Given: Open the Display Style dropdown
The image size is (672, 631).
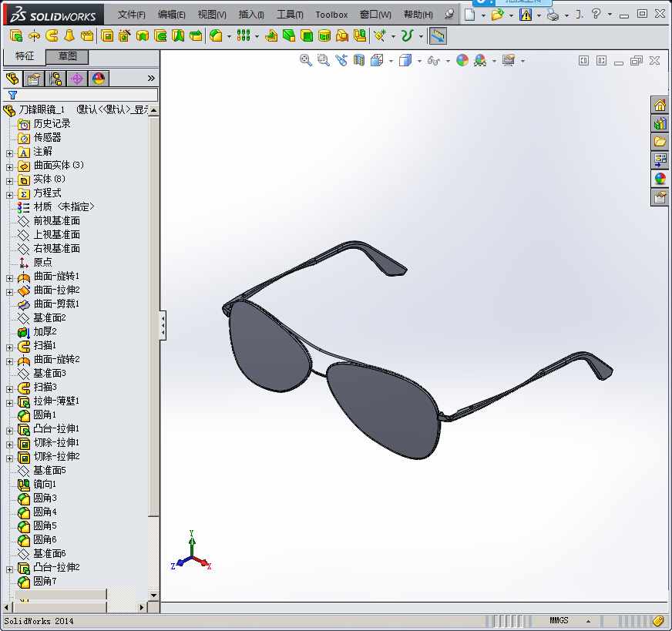Looking at the screenshot, I should coord(419,61).
